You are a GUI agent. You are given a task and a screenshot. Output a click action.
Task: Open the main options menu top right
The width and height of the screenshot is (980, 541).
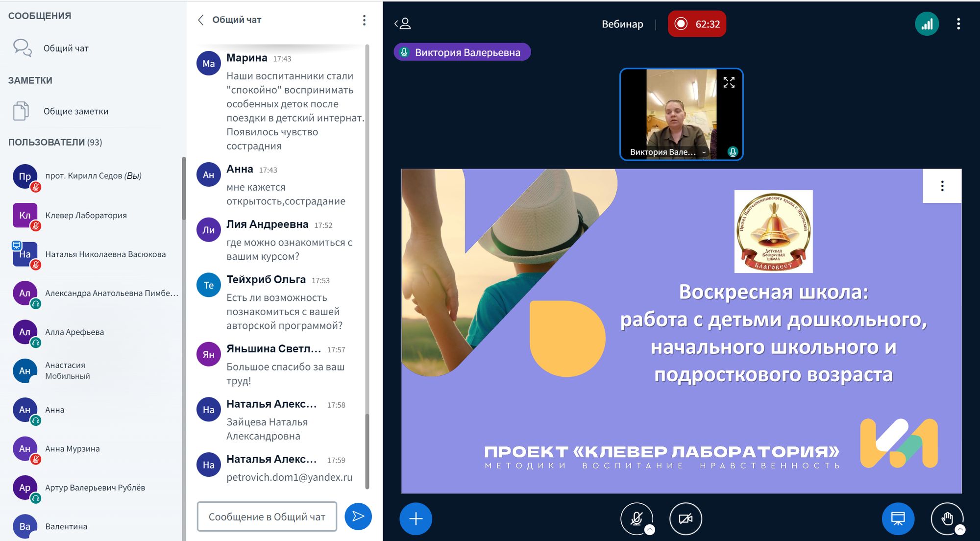pos(958,24)
